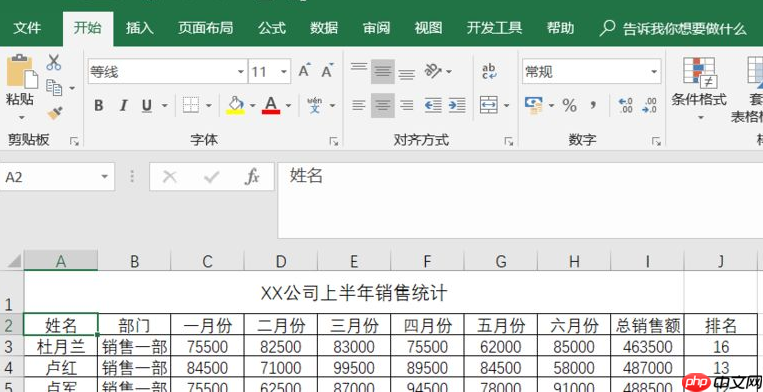The width and height of the screenshot is (763, 392).
Task: Click merge and center icon
Action: click(489, 105)
